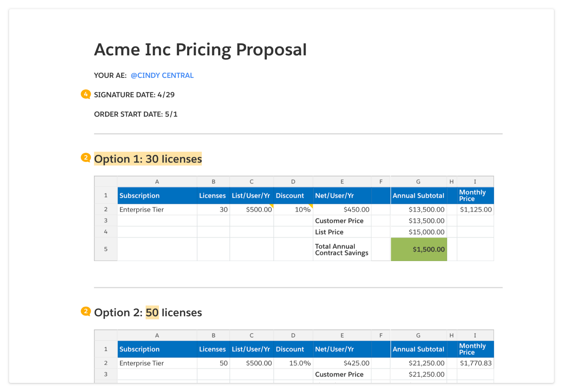
Task: Click the Order Start Date 5/1 line
Action: tap(135, 114)
